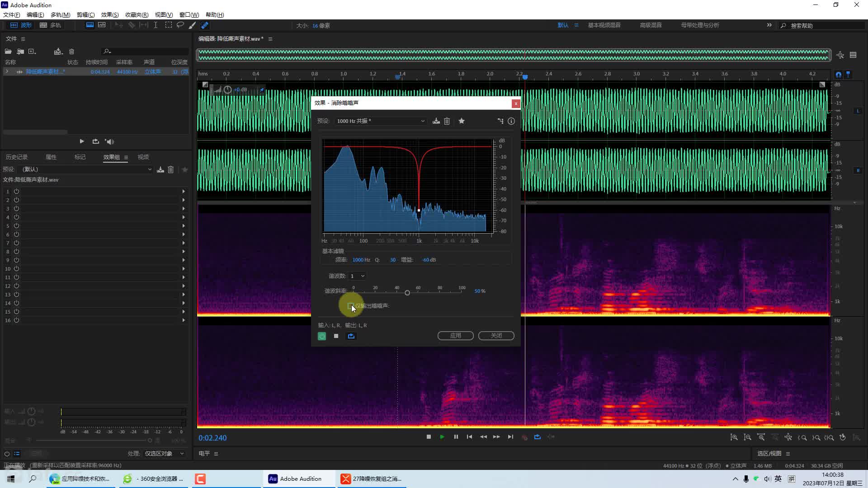This screenshot has height=488, width=868.
Task: Show the spectral pitch display icon
Action: (x=102, y=25)
